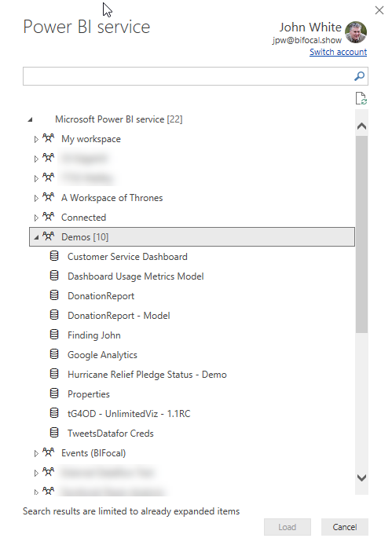Expand the A Workspace of Thrones node
The width and height of the screenshot is (392, 549).
36,198
